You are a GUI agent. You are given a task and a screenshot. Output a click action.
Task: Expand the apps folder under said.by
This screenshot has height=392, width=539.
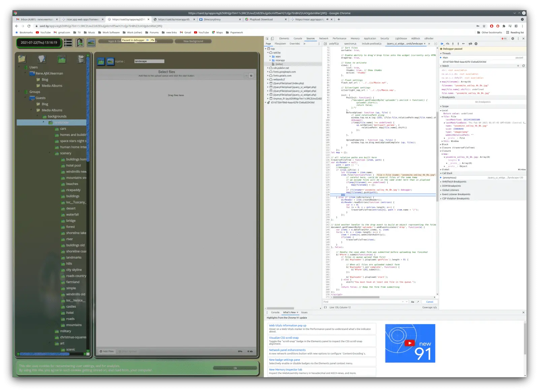278,57
